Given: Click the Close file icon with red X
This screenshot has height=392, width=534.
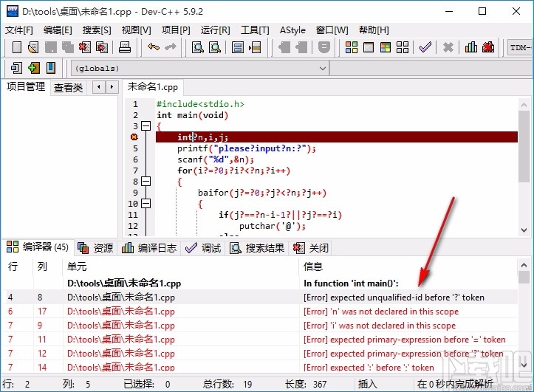Looking at the screenshot, I should tap(84, 47).
